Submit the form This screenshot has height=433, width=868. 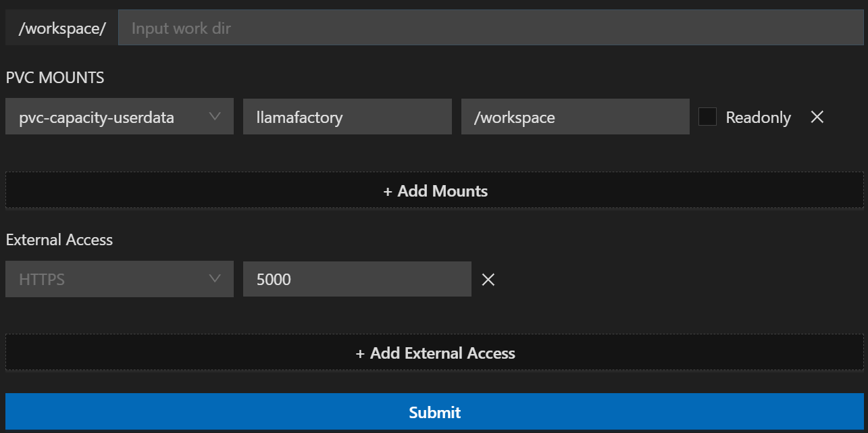[434, 412]
